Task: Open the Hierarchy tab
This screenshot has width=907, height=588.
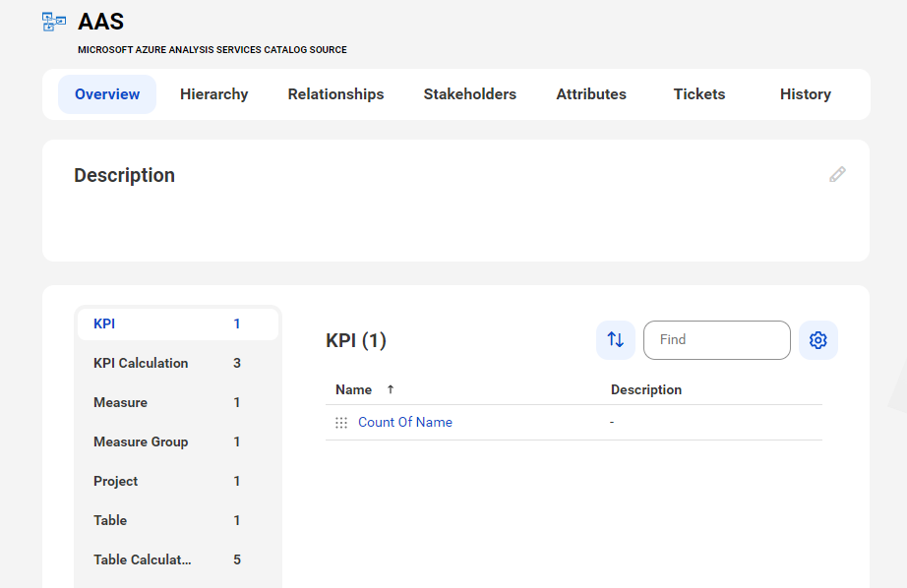Action: click(214, 94)
